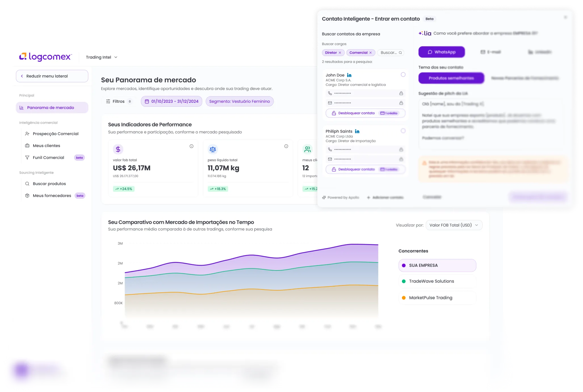Click info icon on valor fob total card
This screenshot has width=583, height=392.
pyautogui.click(x=191, y=146)
